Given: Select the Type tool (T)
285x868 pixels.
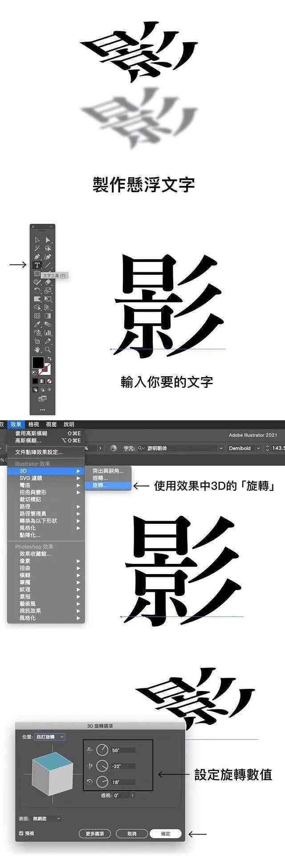Looking at the screenshot, I should tap(37, 265).
